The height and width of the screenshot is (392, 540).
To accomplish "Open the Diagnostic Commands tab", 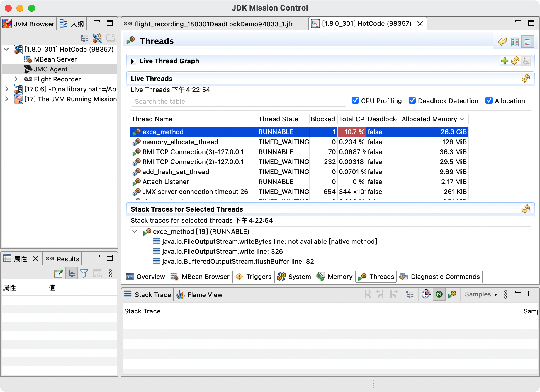I will click(x=440, y=277).
